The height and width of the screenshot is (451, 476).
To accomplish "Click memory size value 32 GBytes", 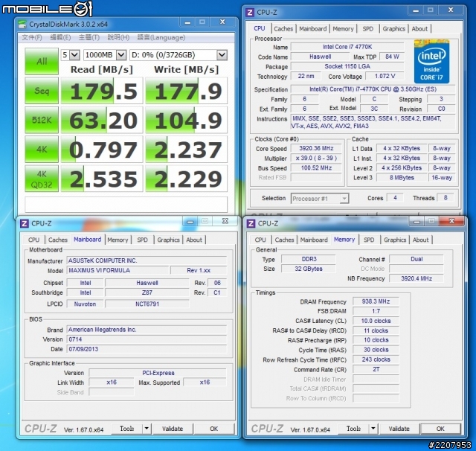I will click(309, 269).
